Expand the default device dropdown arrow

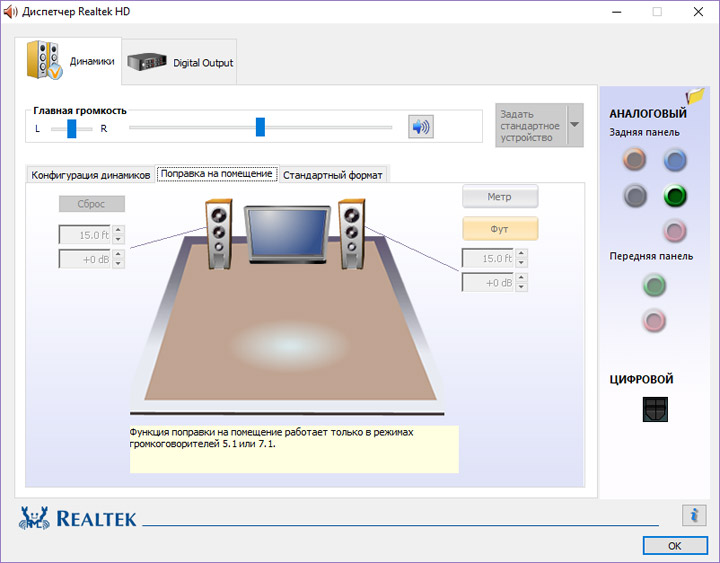[x=575, y=125]
